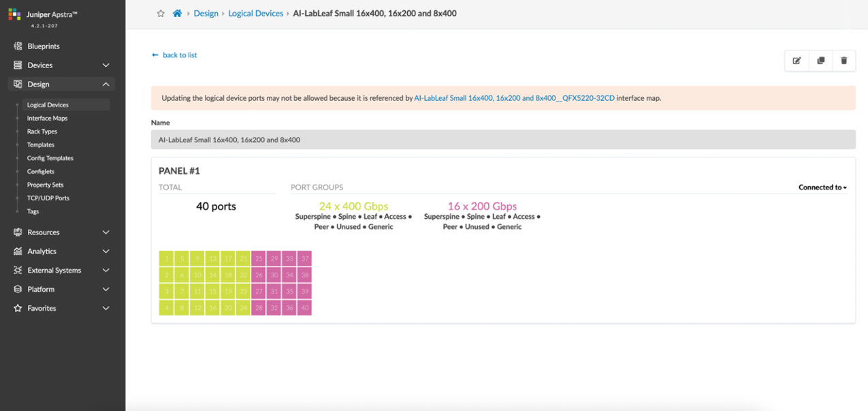Expand the Devices sidebar section

coord(106,65)
